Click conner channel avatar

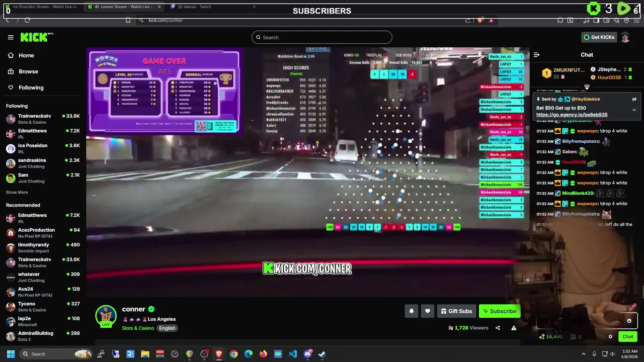[x=106, y=316]
